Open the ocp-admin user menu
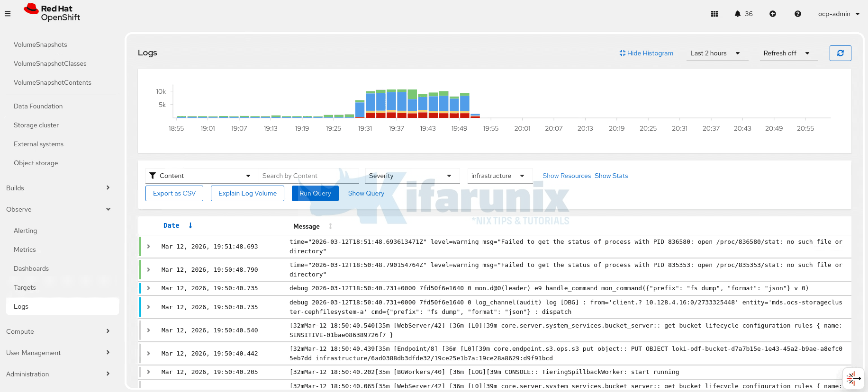868x392 pixels. point(839,14)
